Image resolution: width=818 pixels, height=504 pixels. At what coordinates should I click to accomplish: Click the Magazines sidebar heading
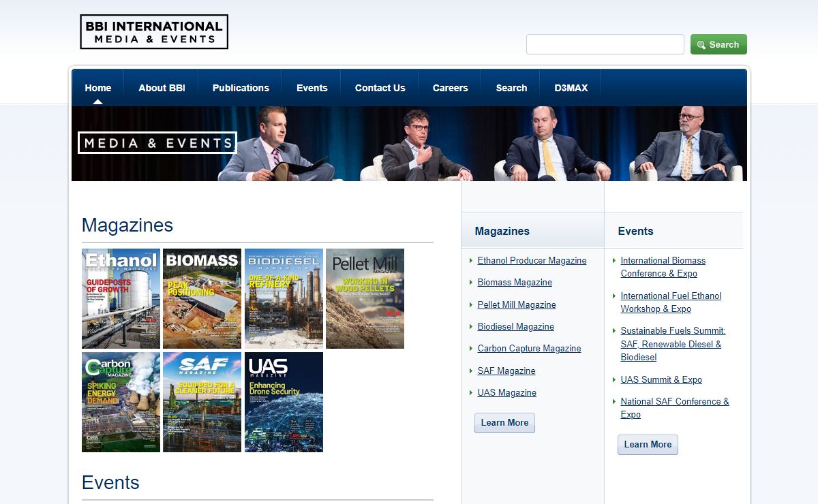(x=502, y=231)
